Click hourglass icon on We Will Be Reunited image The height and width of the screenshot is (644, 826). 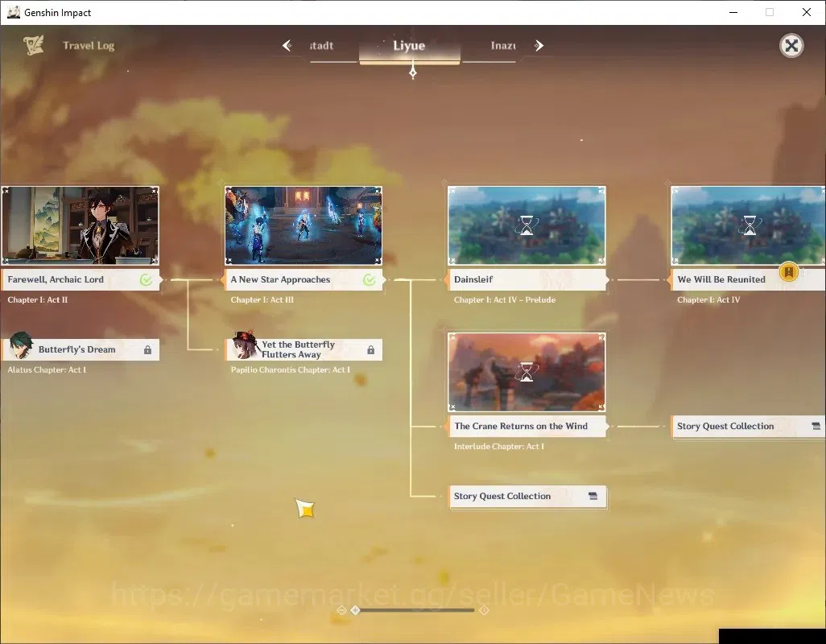click(x=750, y=225)
